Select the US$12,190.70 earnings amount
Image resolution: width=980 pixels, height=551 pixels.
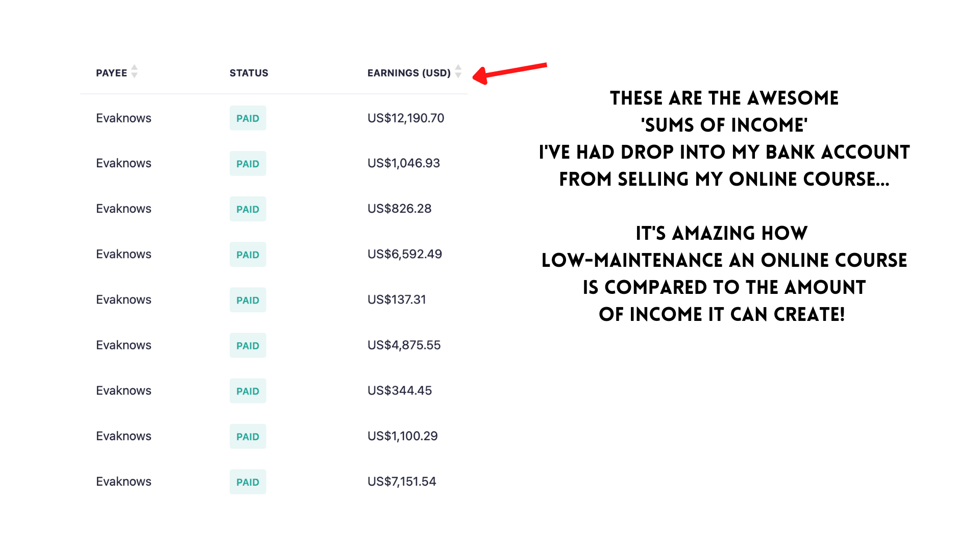pos(406,118)
